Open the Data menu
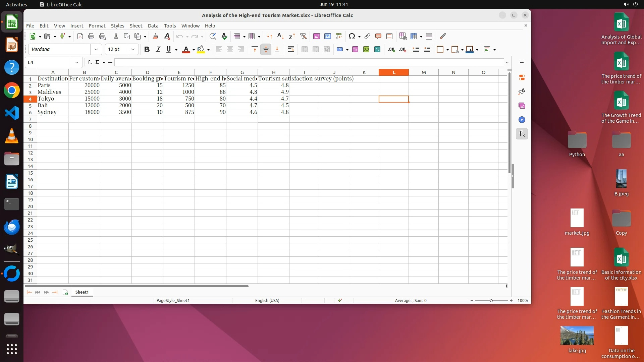644x362 pixels. coord(153,26)
